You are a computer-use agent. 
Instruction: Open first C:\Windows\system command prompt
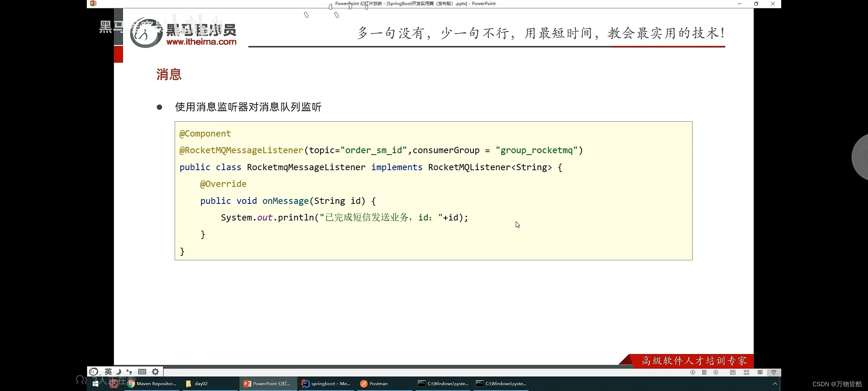pos(443,384)
